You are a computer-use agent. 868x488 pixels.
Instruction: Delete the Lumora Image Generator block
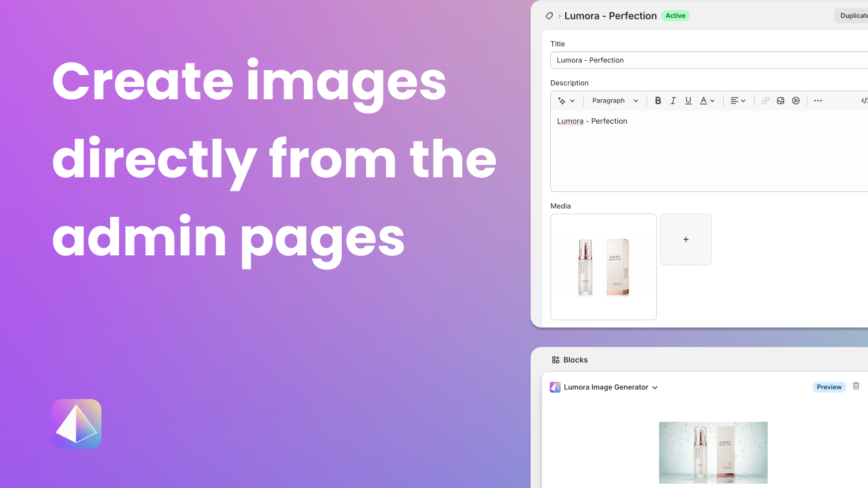click(x=856, y=386)
